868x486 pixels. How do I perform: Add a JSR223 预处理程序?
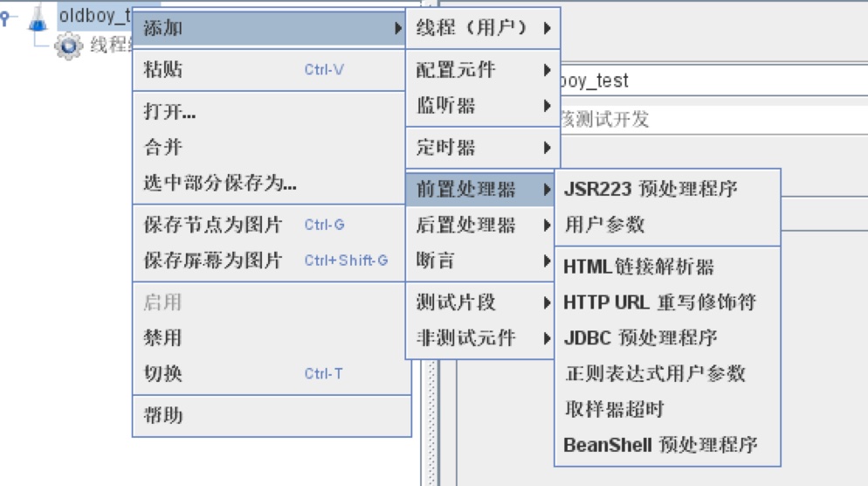tap(651, 189)
